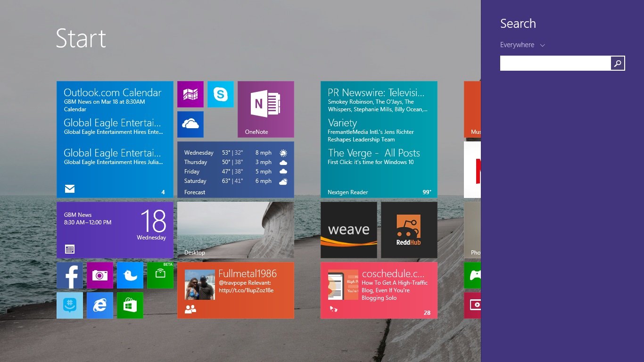Open the OneDrive cloud tile
Screen dimensions: 644x362
[190, 124]
